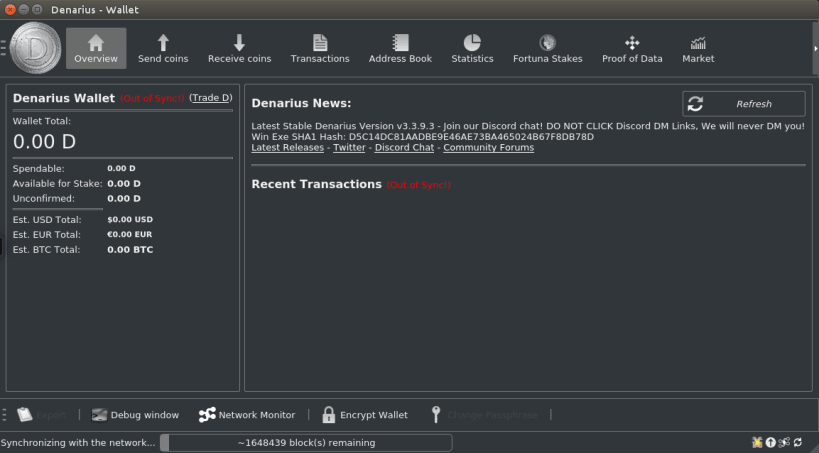View the Statistics page
Screen dimensions: 819x453
[x=472, y=49]
